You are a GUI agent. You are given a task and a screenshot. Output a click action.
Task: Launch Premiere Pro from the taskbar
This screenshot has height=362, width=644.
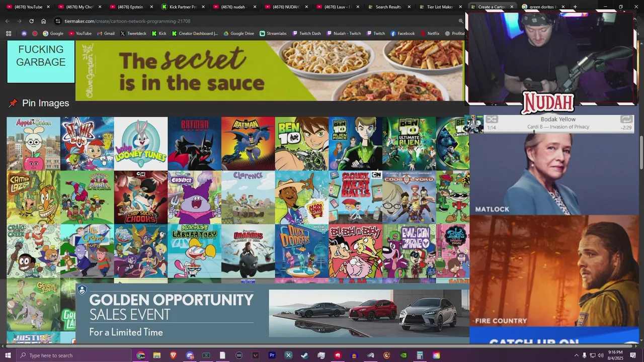(272, 355)
